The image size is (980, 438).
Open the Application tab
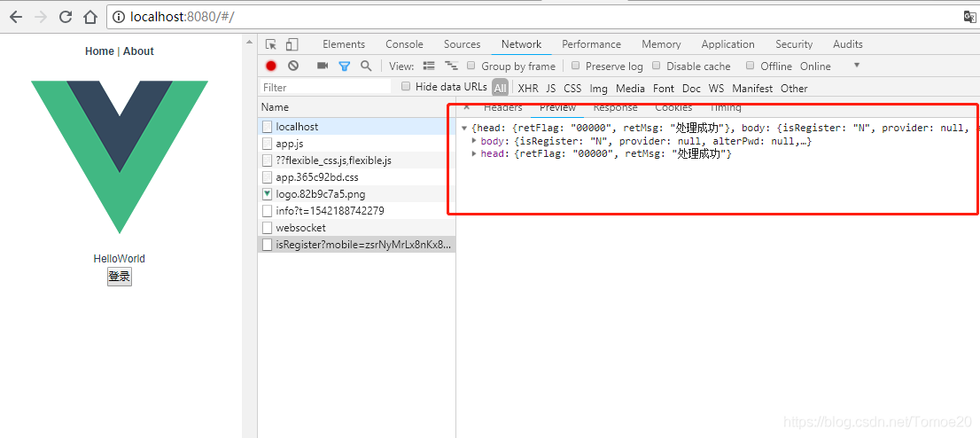pyautogui.click(x=728, y=44)
